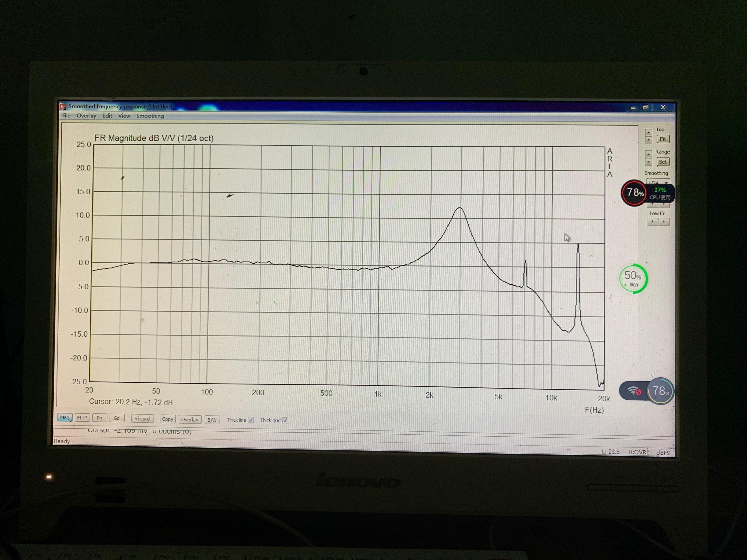
Task: Click the sharp peak near 14 kHz
Action: click(578, 244)
